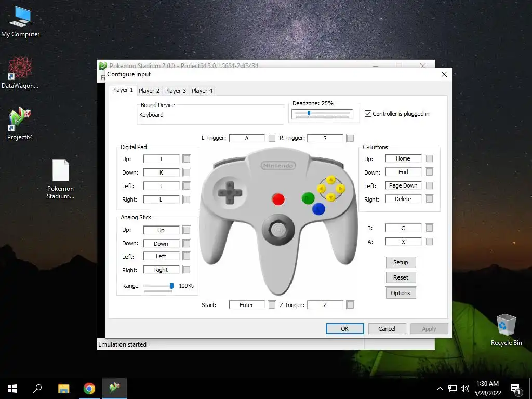Click the Analog Stick Down field
The height and width of the screenshot is (399, 532).
(161, 244)
